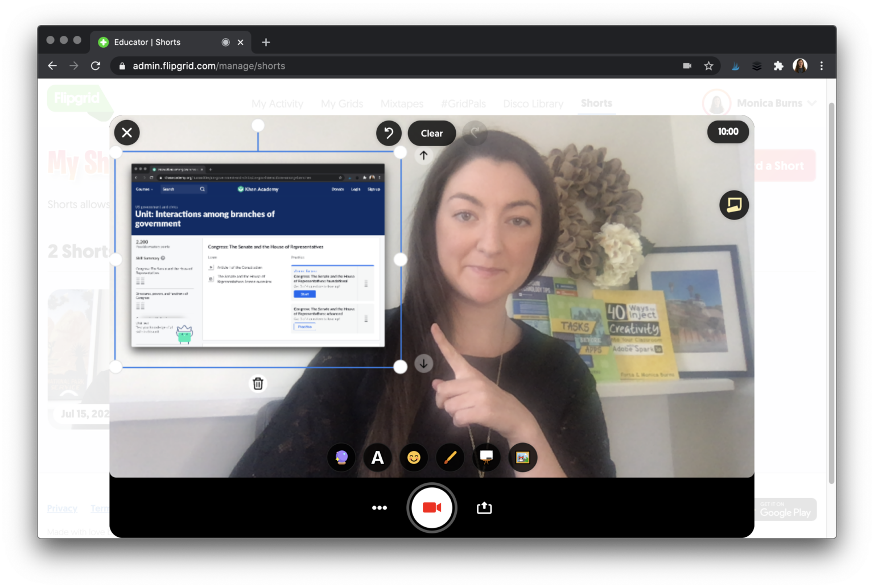
Task: Open the whiteboard tool
Action: 486,457
